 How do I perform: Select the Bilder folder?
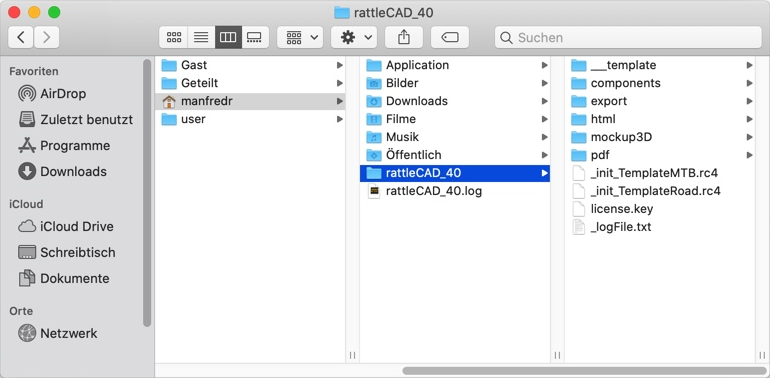click(x=455, y=83)
